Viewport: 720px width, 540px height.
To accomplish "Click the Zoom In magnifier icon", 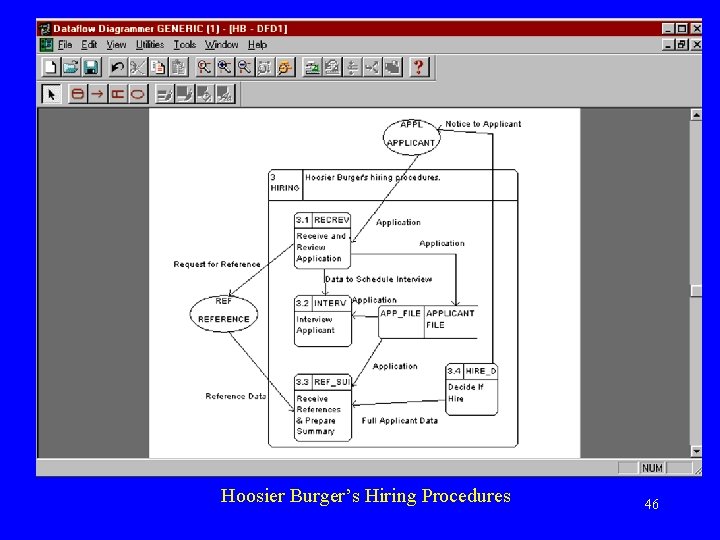I will [224, 67].
